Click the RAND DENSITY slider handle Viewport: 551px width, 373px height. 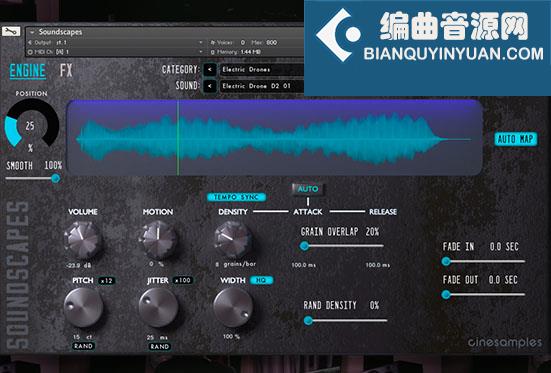pos(308,320)
